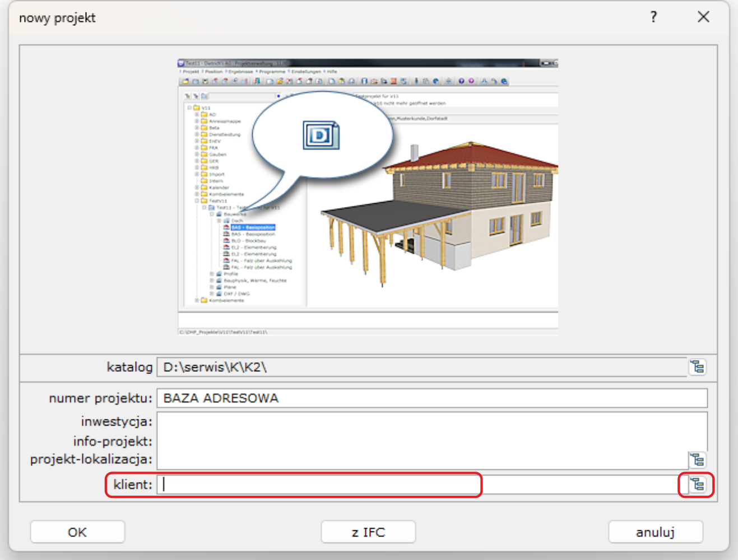Click the question mark help button
The image size is (738, 560).
click(653, 17)
